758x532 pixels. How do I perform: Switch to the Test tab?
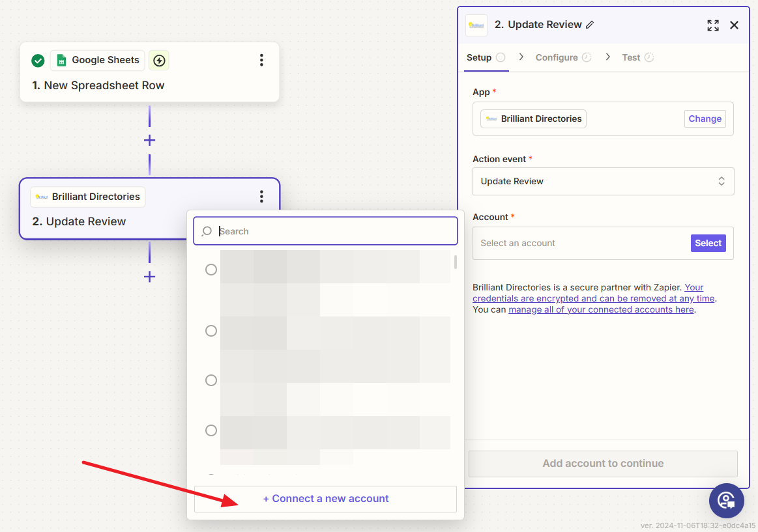point(637,57)
